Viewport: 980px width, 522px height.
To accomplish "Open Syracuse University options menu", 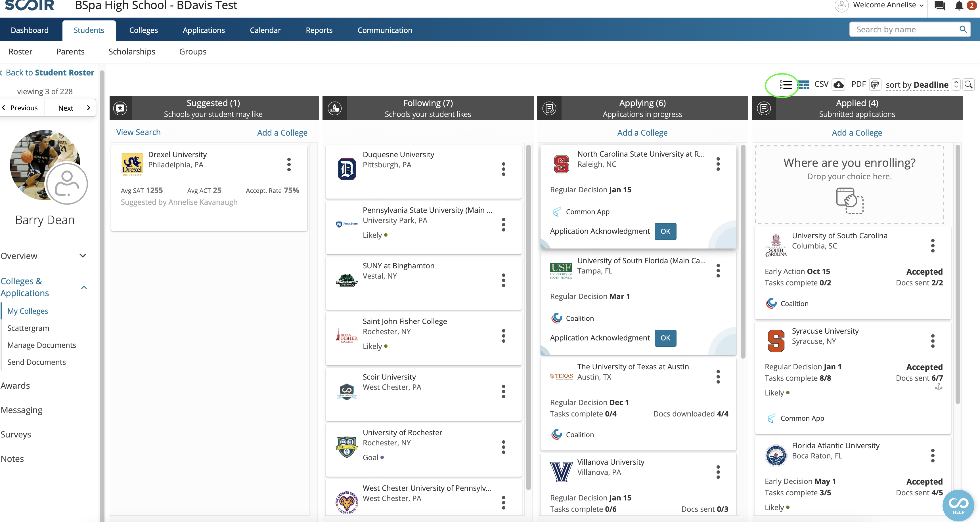I will tap(932, 341).
